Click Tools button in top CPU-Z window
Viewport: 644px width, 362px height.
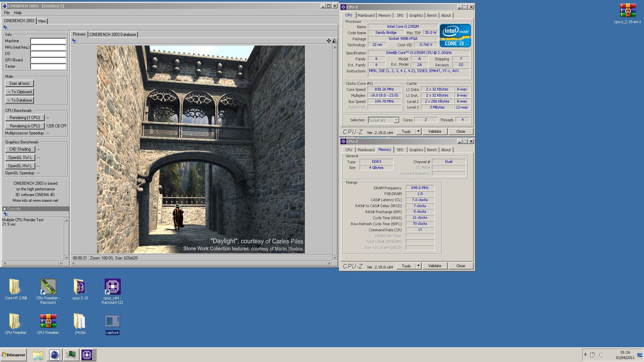(406, 131)
